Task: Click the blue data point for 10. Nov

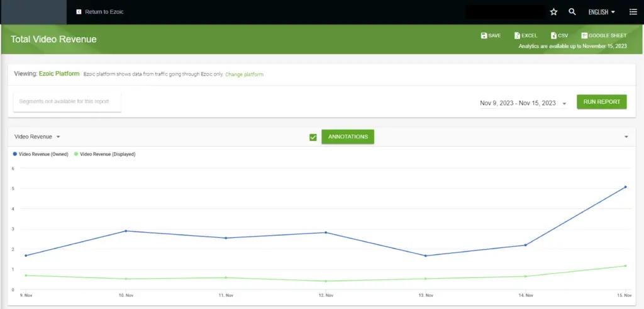Action: tap(126, 231)
